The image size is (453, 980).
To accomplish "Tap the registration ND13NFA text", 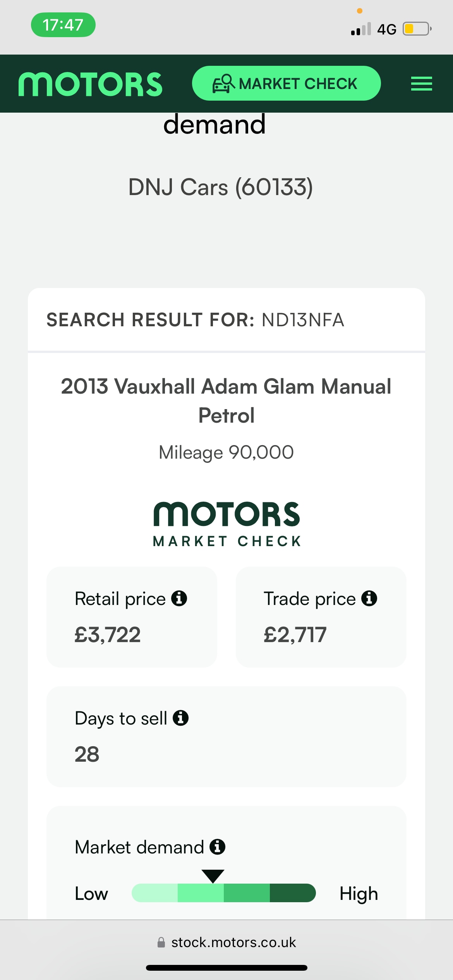I will (303, 320).
